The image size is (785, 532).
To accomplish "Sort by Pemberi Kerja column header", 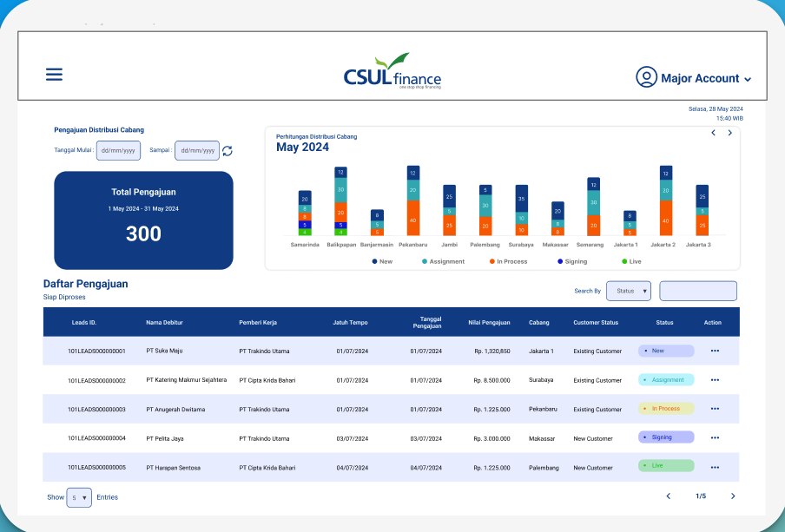I will (x=258, y=322).
